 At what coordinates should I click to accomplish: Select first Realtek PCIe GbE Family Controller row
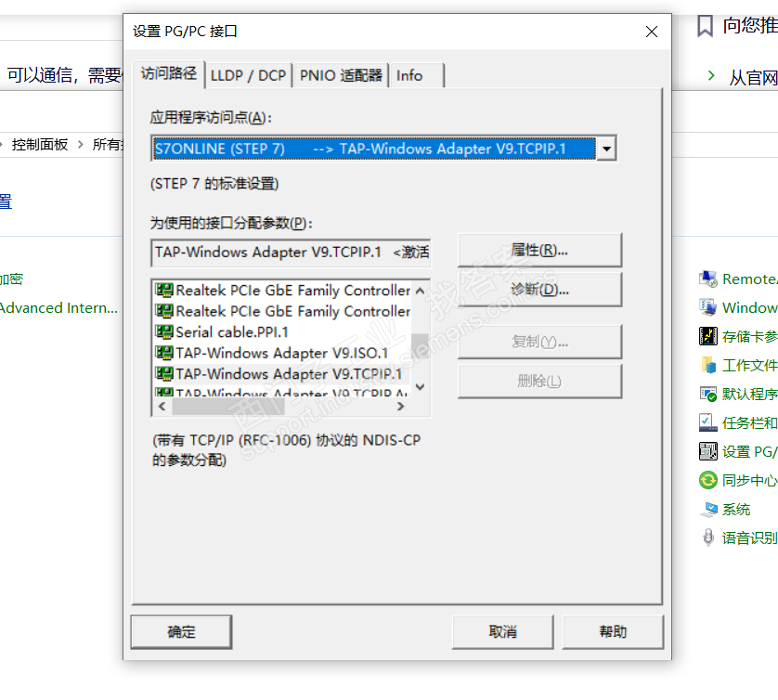[x=282, y=291]
